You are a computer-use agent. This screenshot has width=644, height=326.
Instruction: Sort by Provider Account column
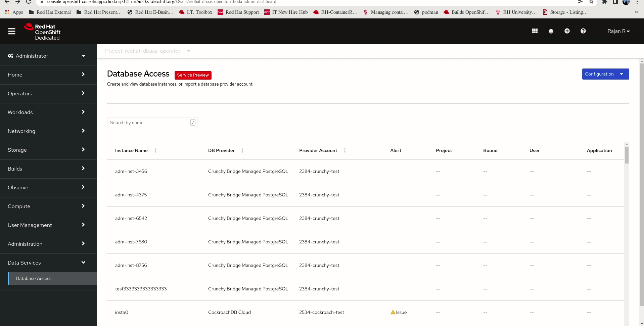[x=345, y=150]
